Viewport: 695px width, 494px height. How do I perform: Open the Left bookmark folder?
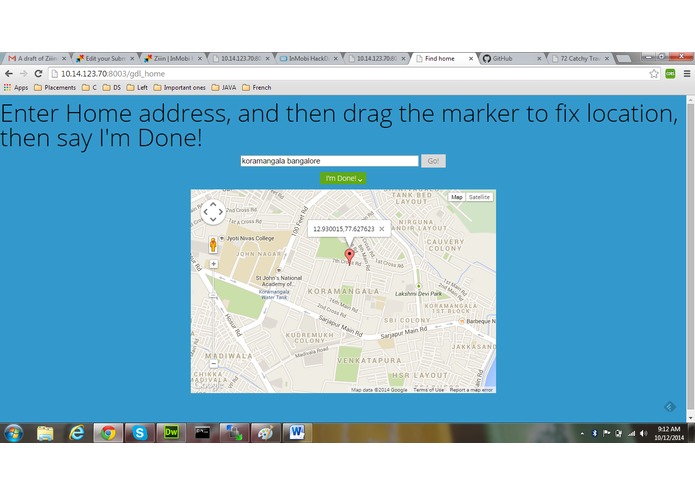[137, 88]
